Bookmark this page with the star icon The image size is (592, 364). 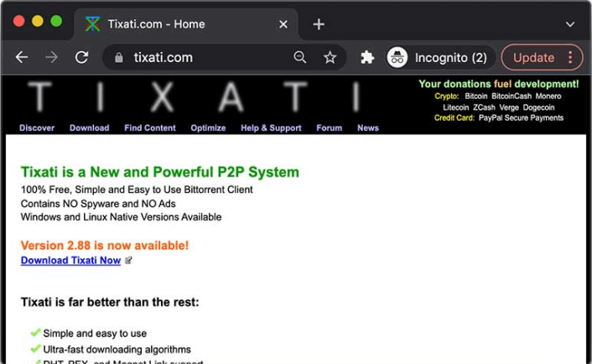click(330, 58)
